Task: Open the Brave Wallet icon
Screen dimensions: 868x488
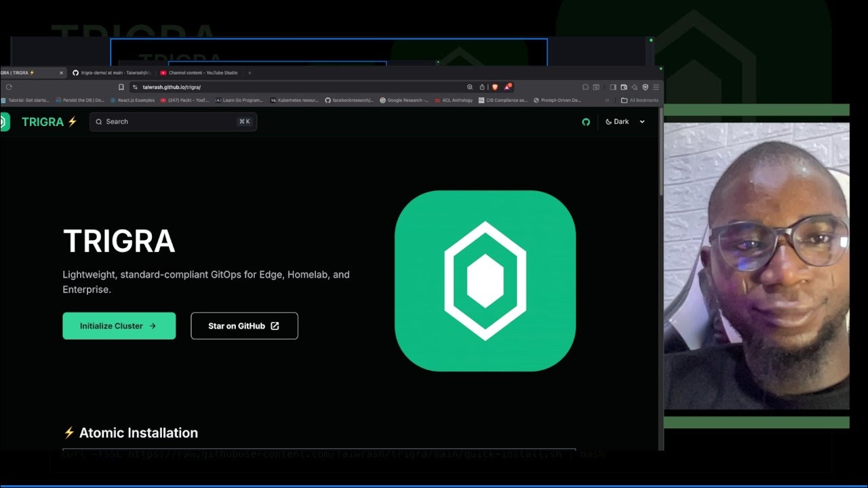Action: (x=624, y=87)
